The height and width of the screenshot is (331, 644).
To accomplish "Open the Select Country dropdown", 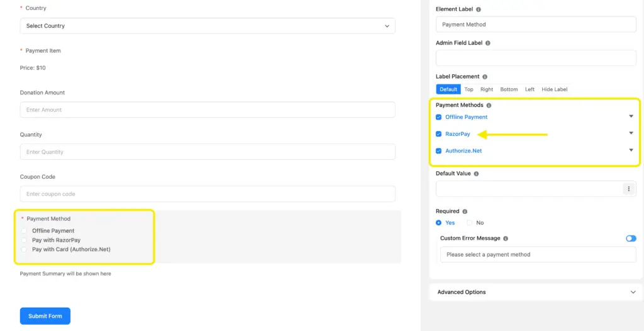I will pos(208,26).
